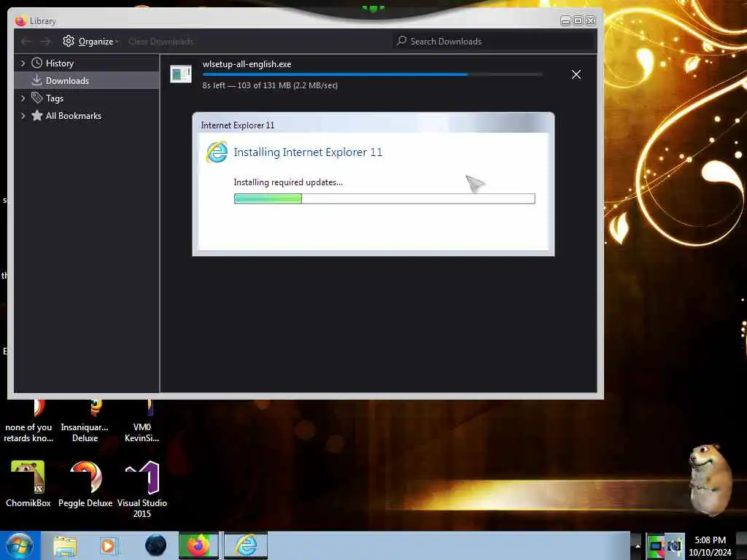This screenshot has height=560, width=747.
Task: Select the 'none of you' desktop icon
Action: pos(28,421)
